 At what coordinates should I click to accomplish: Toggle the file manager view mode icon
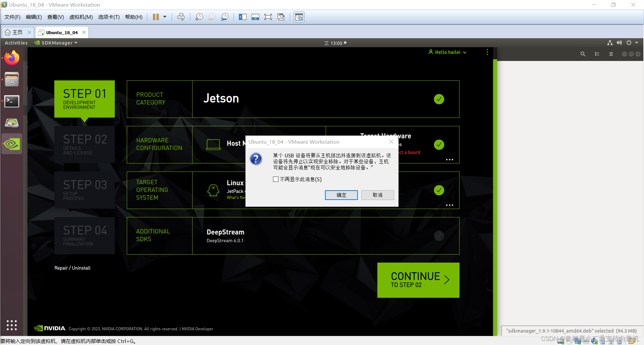click(597, 54)
